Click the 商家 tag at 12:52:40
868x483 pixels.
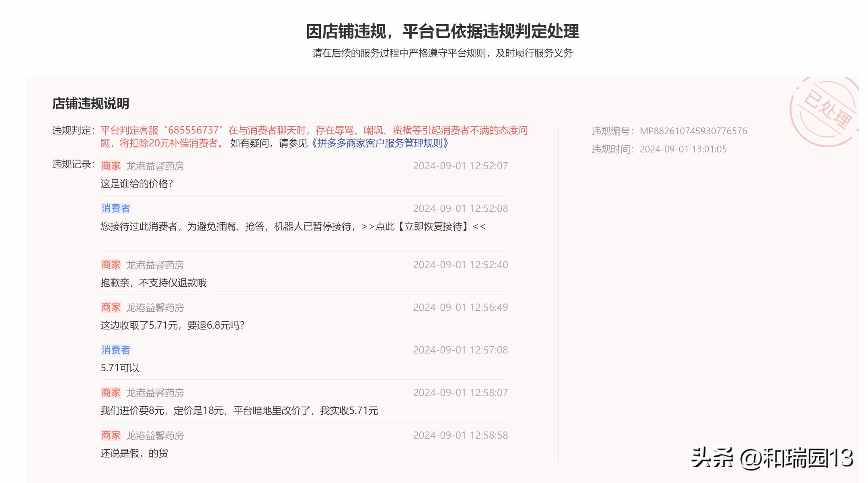coord(111,265)
